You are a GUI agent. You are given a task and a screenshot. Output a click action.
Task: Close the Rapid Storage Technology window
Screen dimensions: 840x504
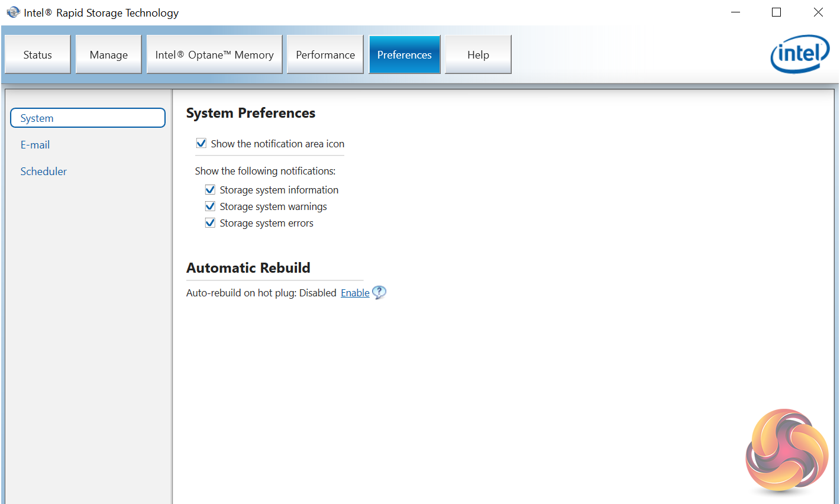(x=818, y=12)
